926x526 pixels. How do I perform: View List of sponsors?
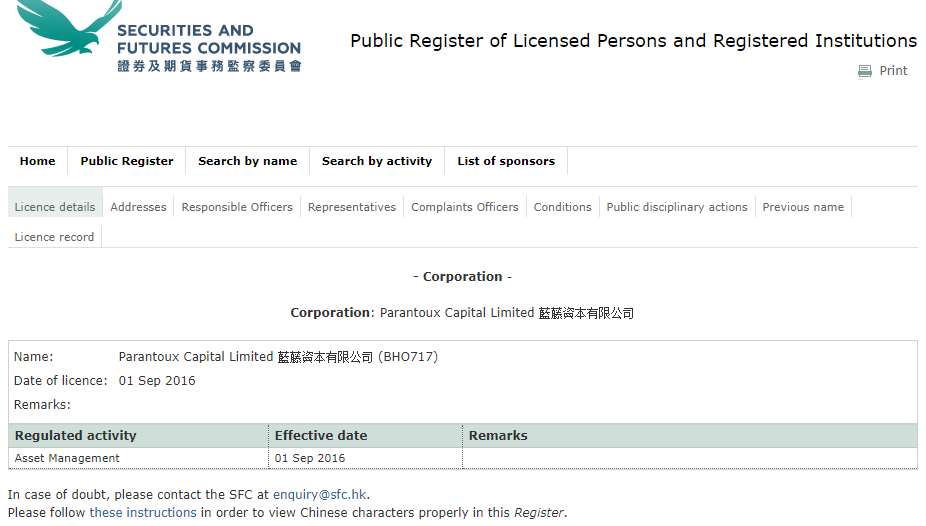click(x=506, y=161)
